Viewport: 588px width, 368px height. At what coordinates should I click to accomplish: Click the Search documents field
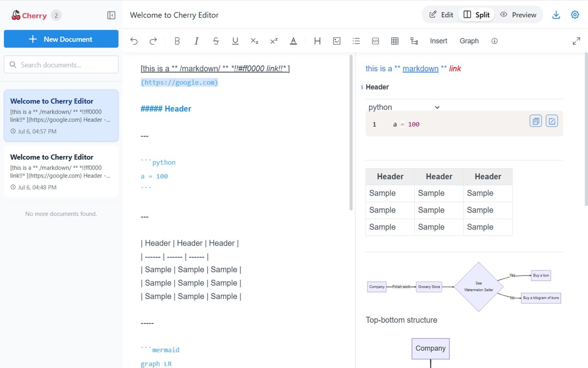tap(61, 65)
